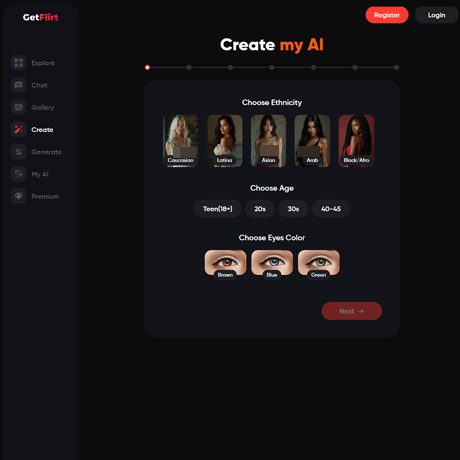Click the 'Choose Age' heading

[272, 188]
